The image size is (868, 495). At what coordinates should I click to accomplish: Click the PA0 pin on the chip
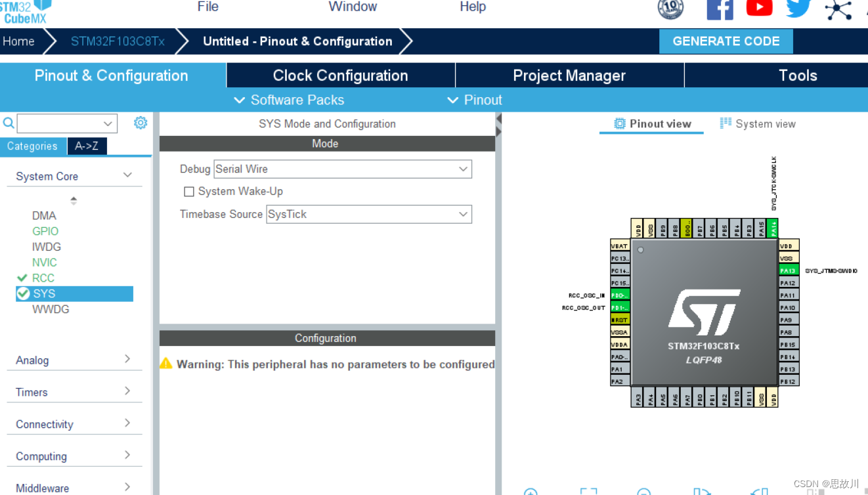coord(620,356)
